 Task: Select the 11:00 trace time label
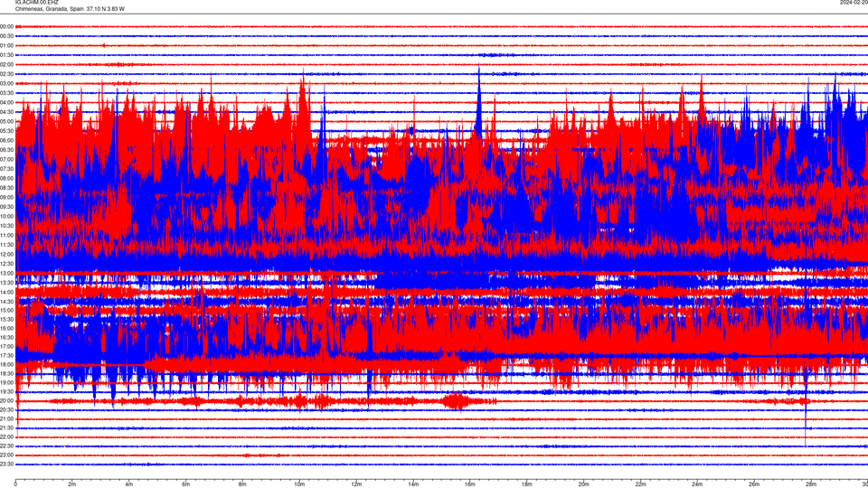tap(6, 235)
